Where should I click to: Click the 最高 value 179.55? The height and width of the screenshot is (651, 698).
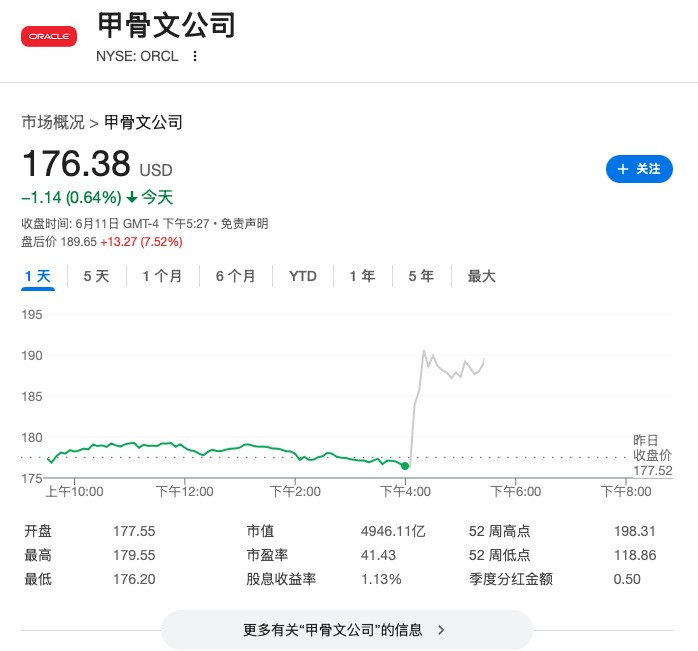134,555
